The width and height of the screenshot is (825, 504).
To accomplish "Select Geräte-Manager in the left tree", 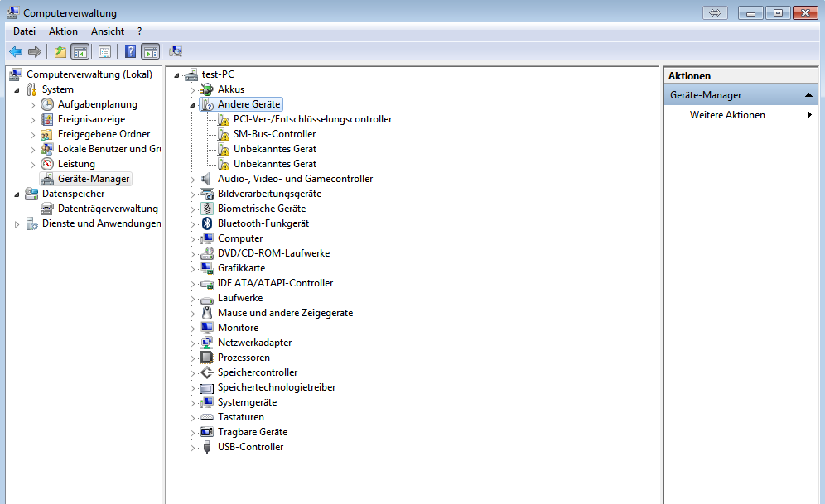I will click(x=93, y=179).
